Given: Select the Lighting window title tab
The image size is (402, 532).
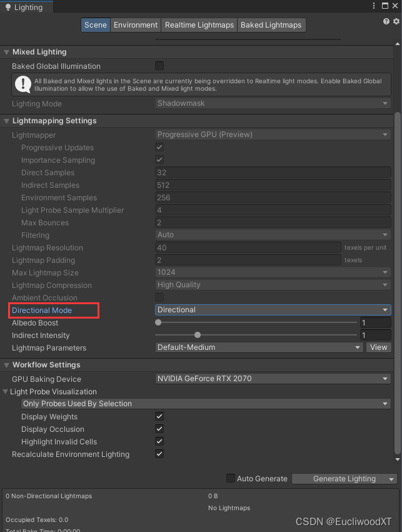Looking at the screenshot, I should pyautogui.click(x=26, y=7).
